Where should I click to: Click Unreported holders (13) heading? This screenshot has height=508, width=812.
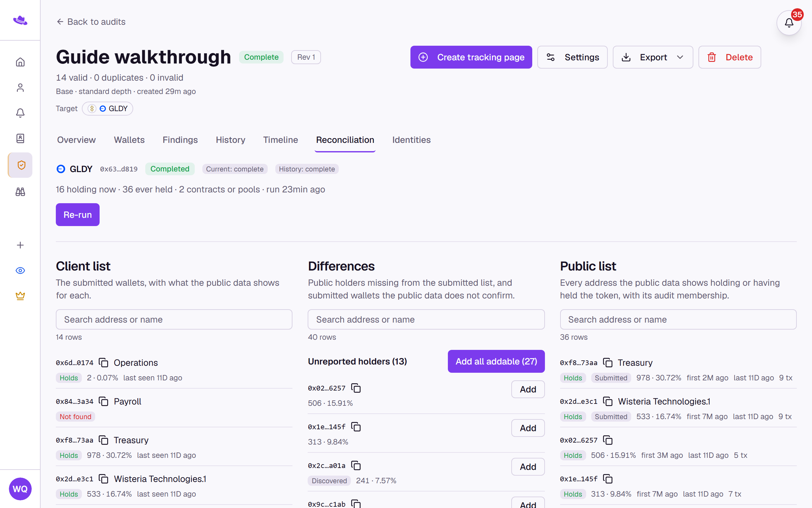[357, 362]
